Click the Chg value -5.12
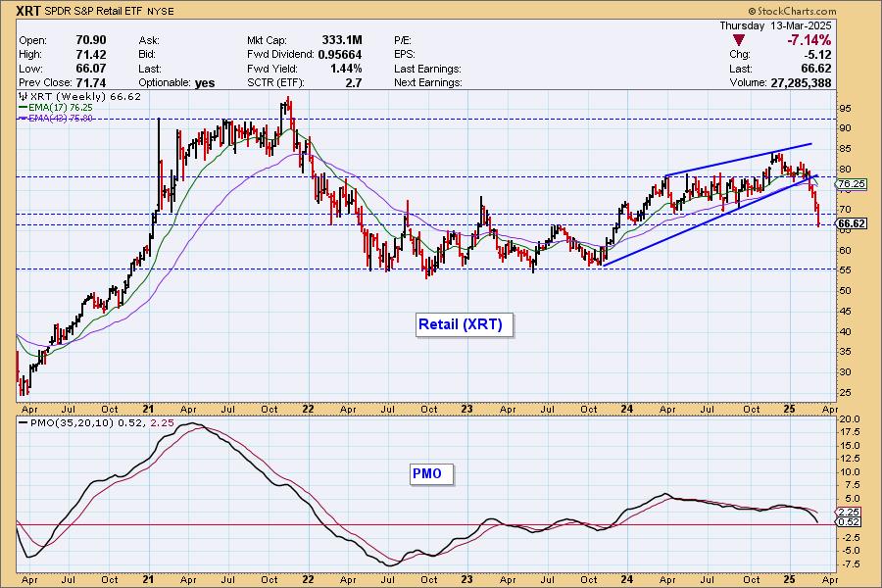The width and height of the screenshot is (882, 588). pos(817,55)
